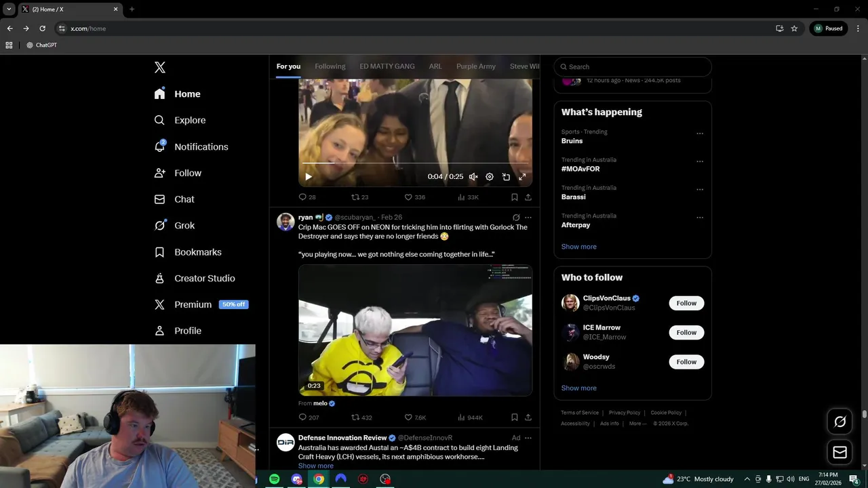View analytics for 944K views post

coord(470,418)
